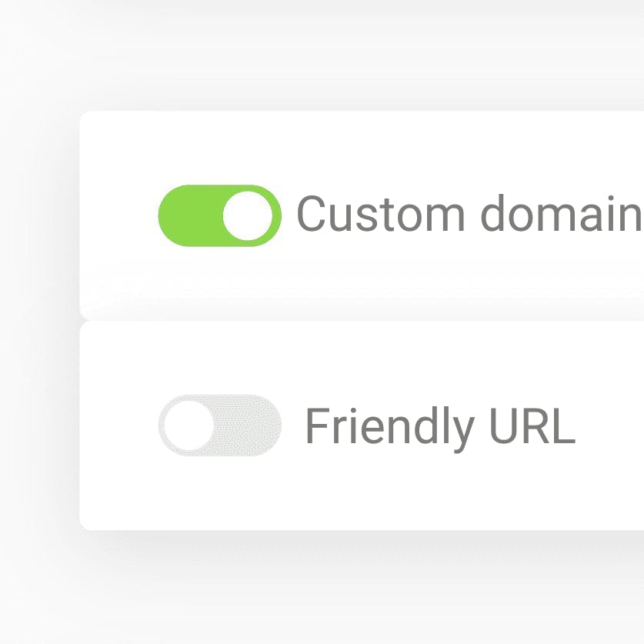Image resolution: width=644 pixels, height=644 pixels.
Task: Turn on the Friendly URL option
Action: pos(219,425)
